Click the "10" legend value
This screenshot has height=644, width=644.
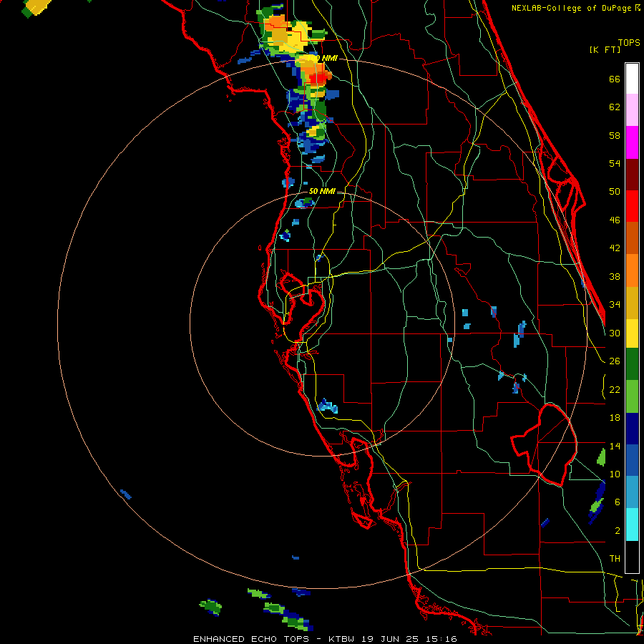click(615, 474)
